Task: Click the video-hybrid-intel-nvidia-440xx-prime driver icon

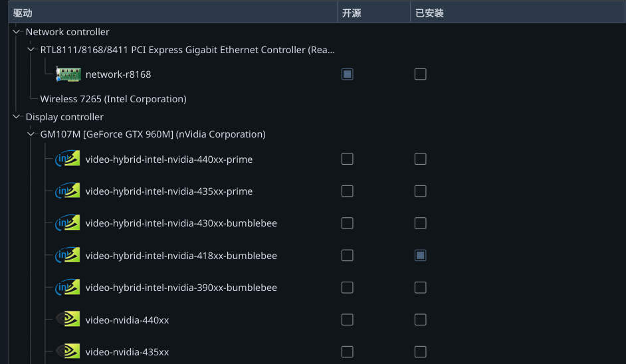Action: (x=68, y=159)
